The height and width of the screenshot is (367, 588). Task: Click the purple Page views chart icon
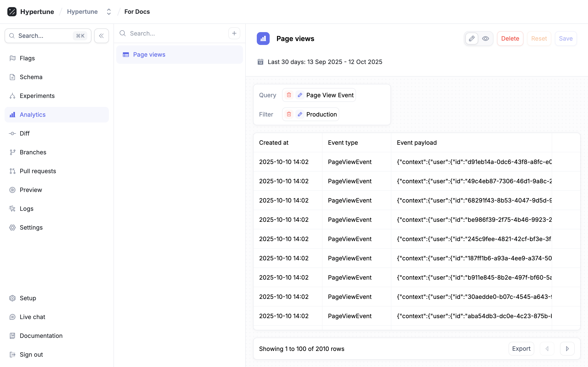(x=263, y=39)
